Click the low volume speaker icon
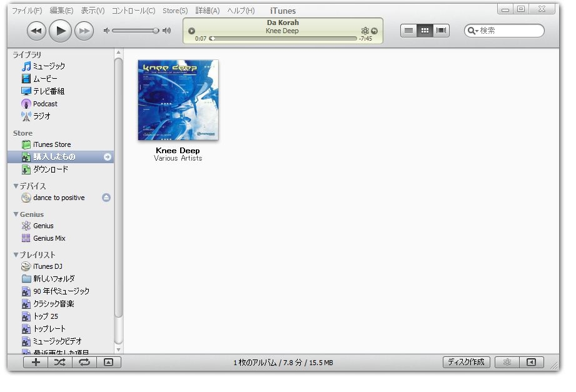The height and width of the screenshot is (392, 576). pyautogui.click(x=106, y=31)
